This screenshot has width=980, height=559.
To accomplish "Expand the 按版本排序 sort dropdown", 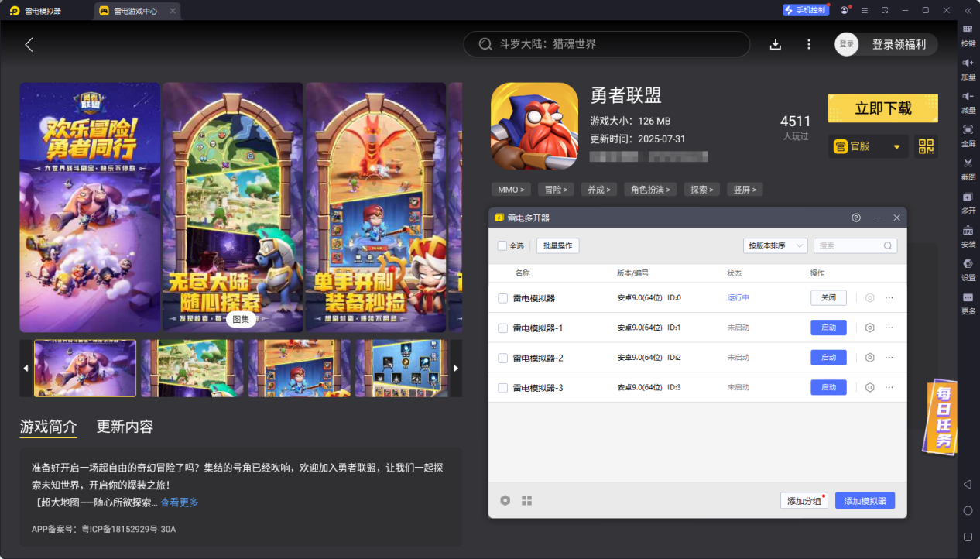I will (775, 245).
